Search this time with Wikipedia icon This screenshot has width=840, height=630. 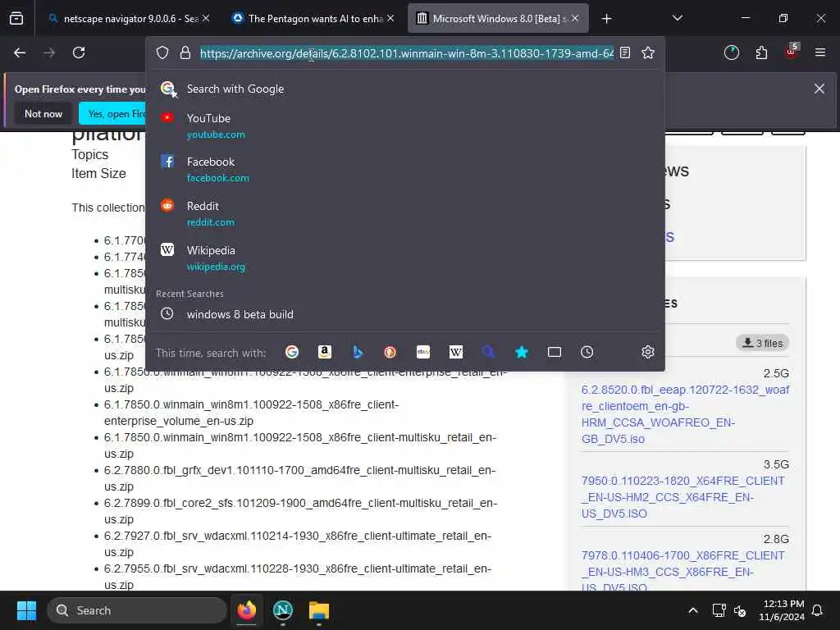point(456,352)
